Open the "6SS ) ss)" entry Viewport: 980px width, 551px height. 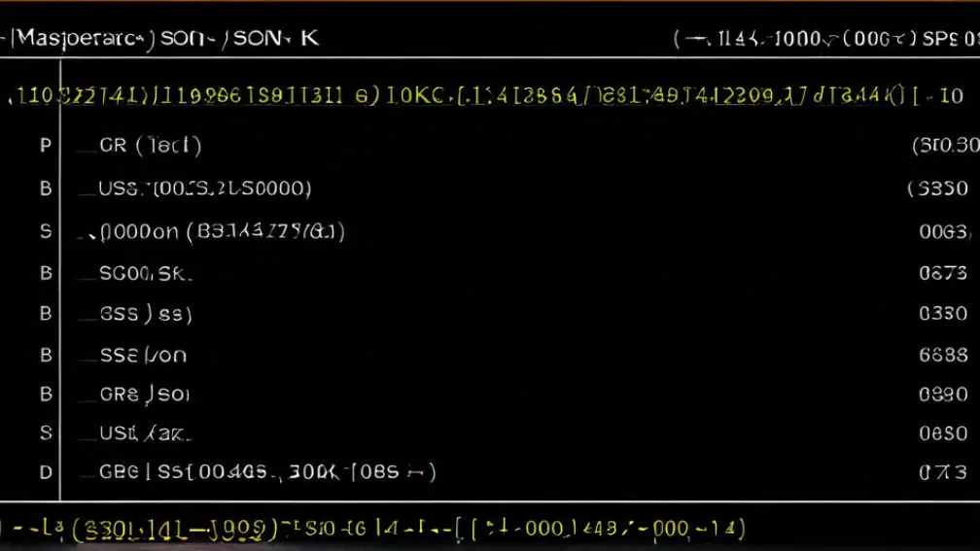click(x=146, y=313)
